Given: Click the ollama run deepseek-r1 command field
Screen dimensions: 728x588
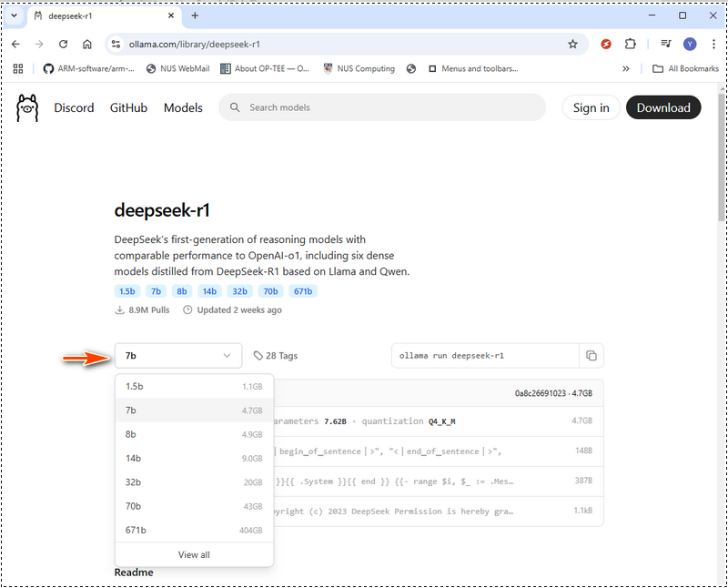Looking at the screenshot, I should 485,356.
